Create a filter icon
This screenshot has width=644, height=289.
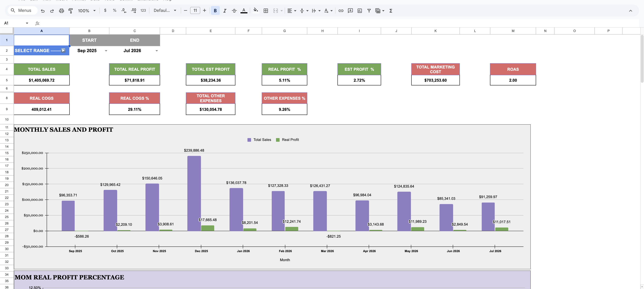pyautogui.click(x=369, y=11)
